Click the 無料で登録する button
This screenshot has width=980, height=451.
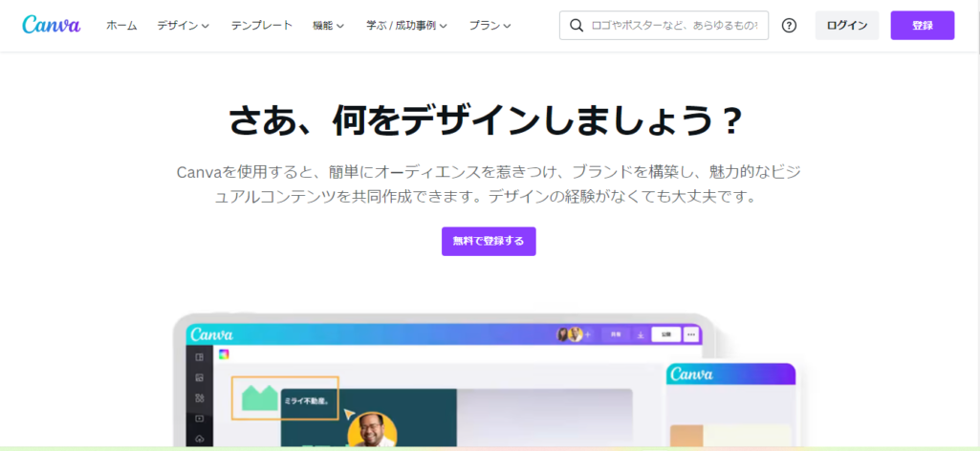tap(489, 241)
